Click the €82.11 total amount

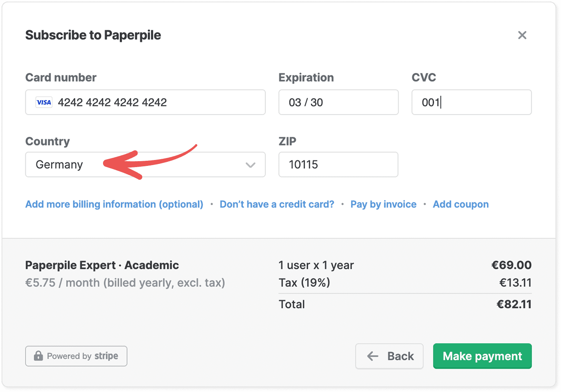point(514,304)
